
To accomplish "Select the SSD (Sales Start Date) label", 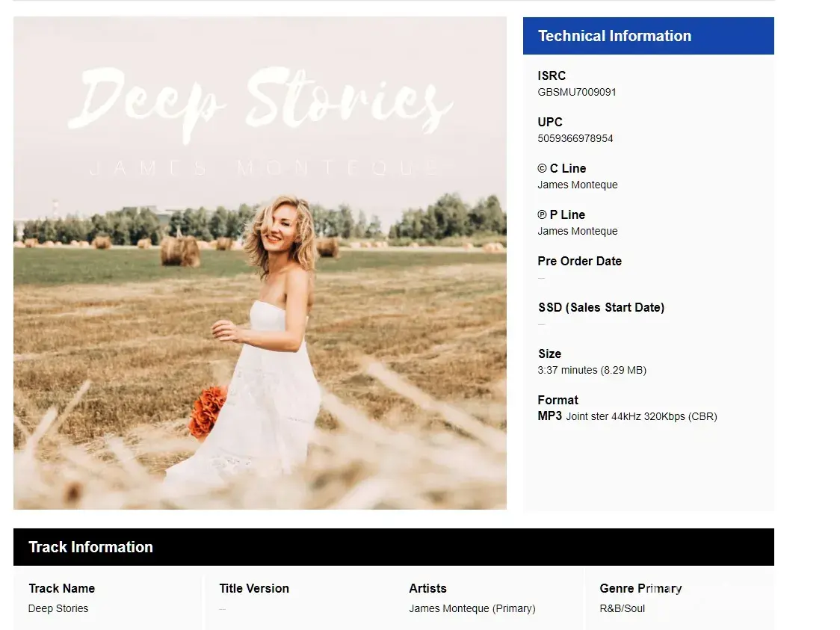I will pos(601,307).
